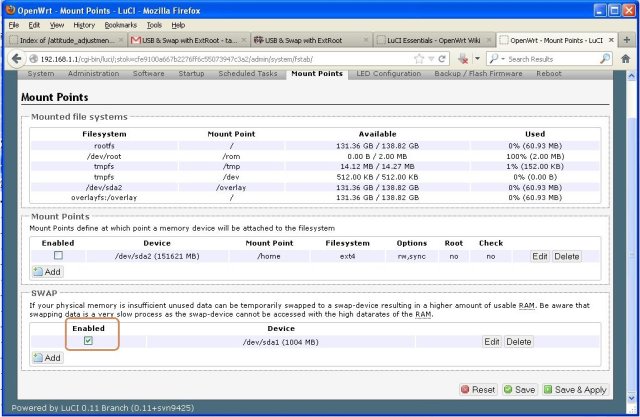Open the Scheduled Tasks page

coord(250,73)
